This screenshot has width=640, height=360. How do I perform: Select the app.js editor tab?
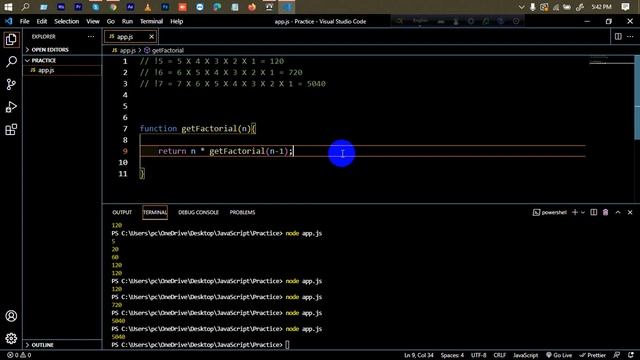(131, 37)
